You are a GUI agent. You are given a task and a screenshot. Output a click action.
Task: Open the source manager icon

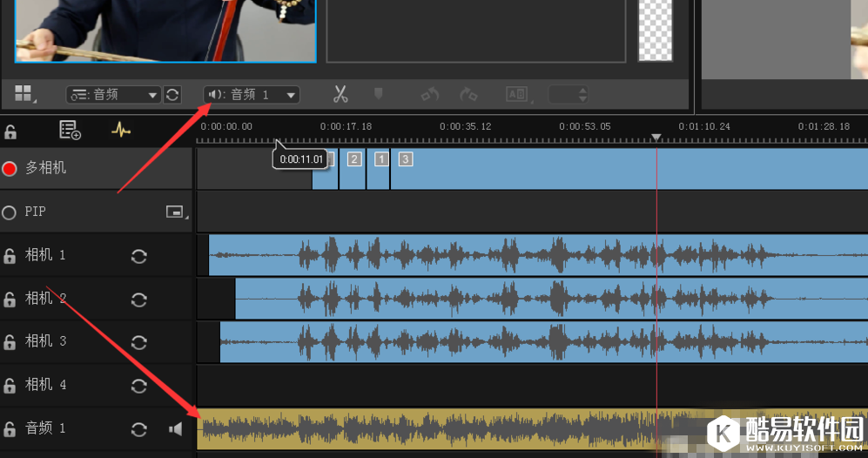(x=70, y=131)
